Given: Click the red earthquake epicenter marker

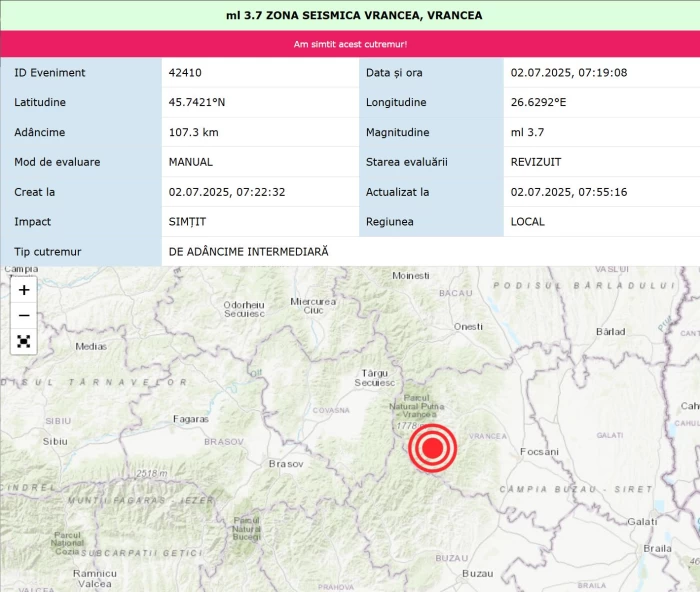Looking at the screenshot, I should click(x=432, y=448).
